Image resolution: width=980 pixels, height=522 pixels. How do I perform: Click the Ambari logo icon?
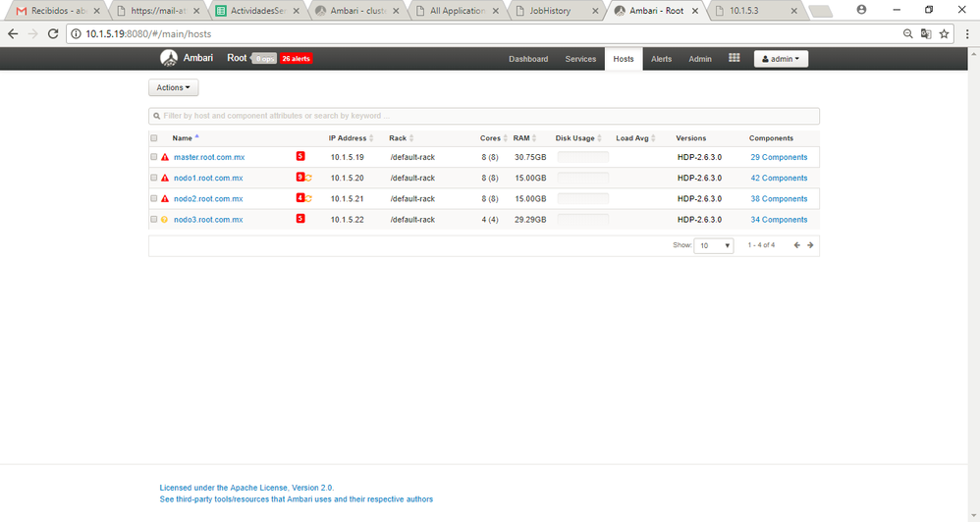(169, 58)
